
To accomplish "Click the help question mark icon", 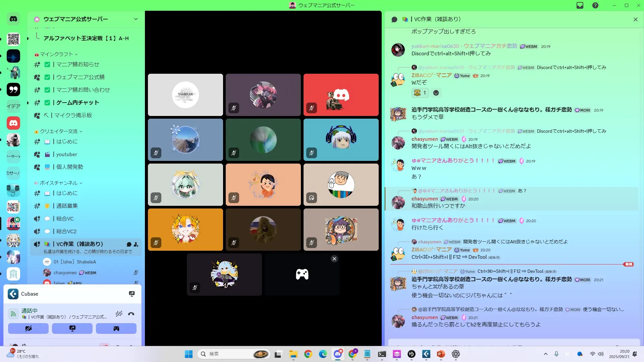I will point(595,5).
